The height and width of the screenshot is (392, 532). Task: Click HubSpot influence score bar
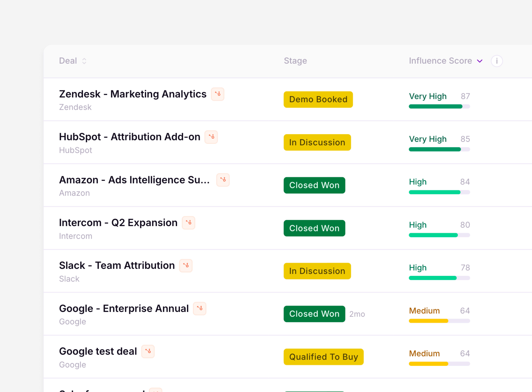tap(439, 149)
